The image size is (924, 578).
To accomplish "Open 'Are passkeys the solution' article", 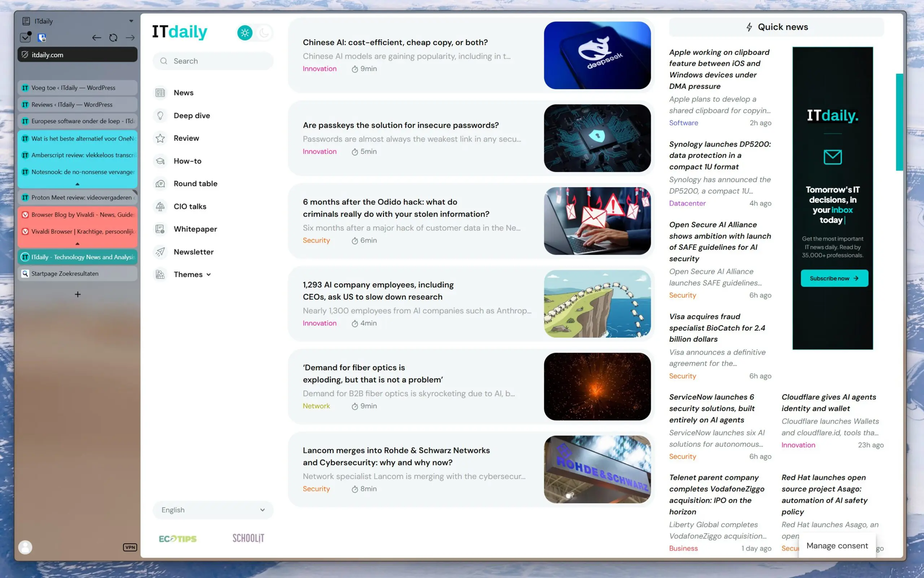I will click(401, 125).
